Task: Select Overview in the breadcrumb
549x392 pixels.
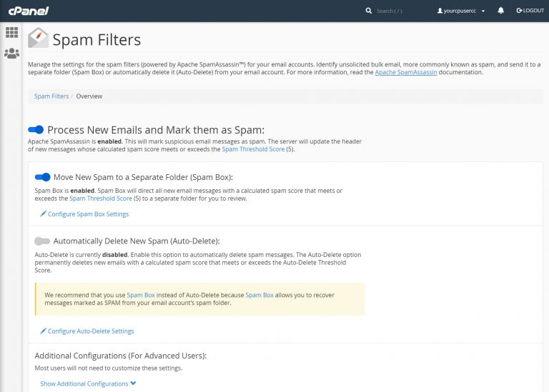Action: pyautogui.click(x=89, y=96)
